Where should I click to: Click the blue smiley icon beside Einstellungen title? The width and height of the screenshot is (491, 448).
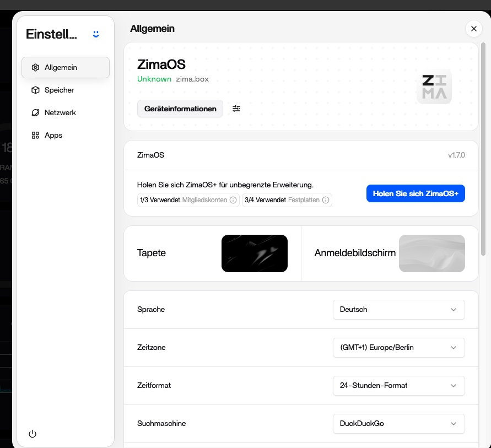pyautogui.click(x=96, y=34)
